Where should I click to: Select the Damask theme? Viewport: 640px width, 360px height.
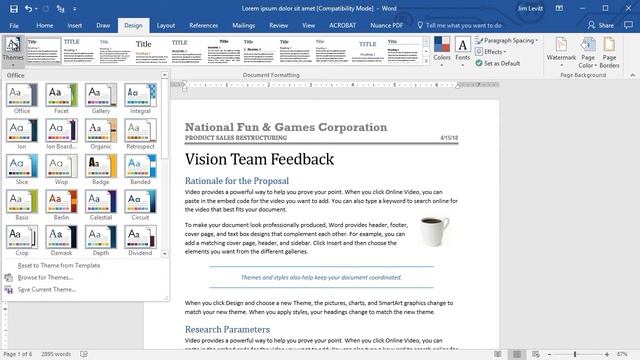pos(62,240)
